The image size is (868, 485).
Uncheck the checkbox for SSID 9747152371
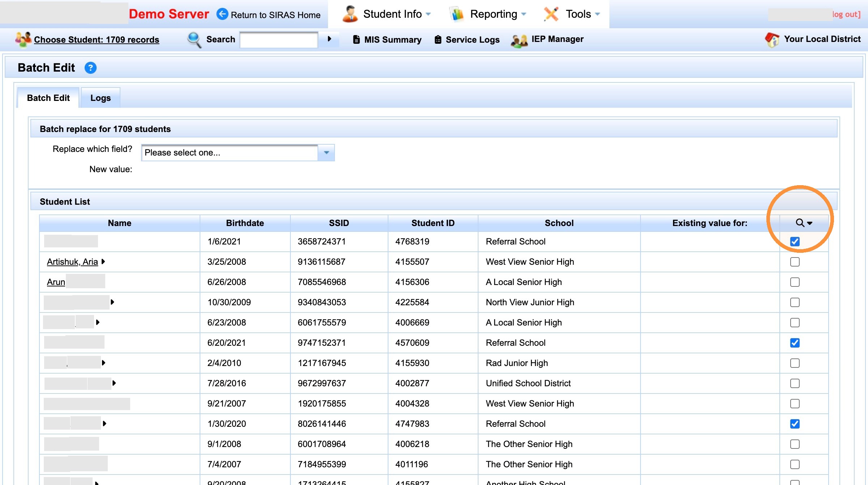(795, 343)
